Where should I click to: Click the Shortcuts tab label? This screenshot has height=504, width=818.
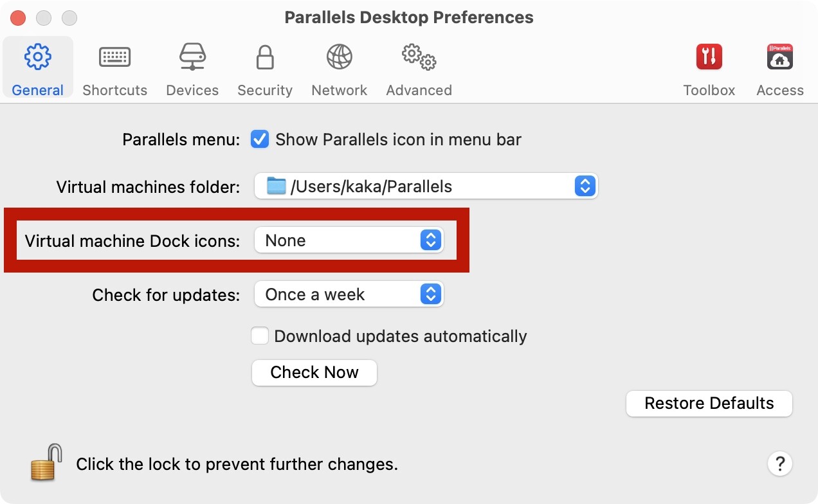pos(114,91)
